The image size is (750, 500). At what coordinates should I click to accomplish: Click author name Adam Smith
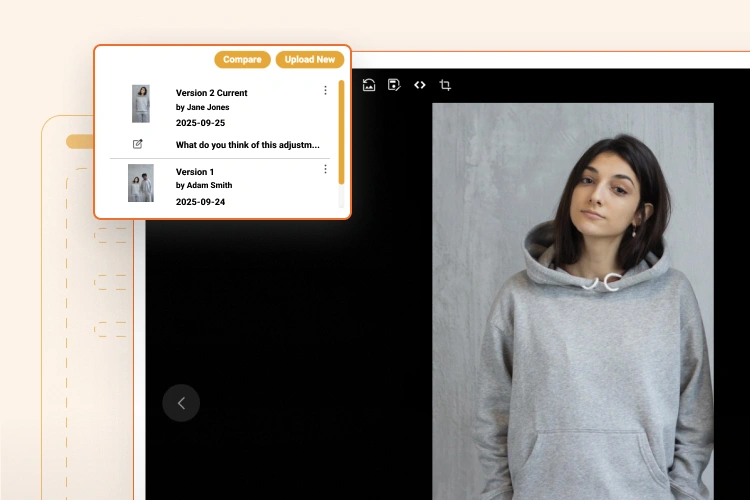coord(204,186)
